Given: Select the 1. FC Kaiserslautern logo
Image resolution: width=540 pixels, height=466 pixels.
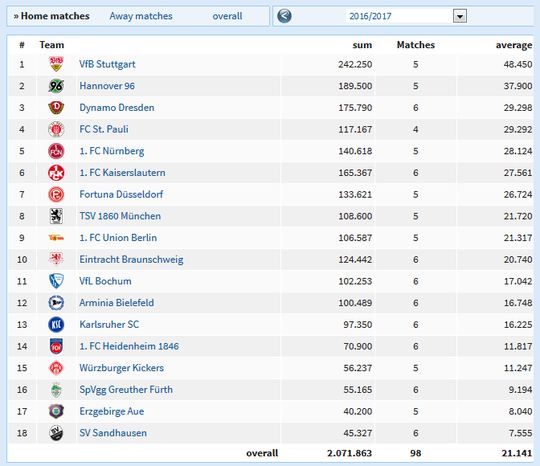Looking at the screenshot, I should point(56,173).
